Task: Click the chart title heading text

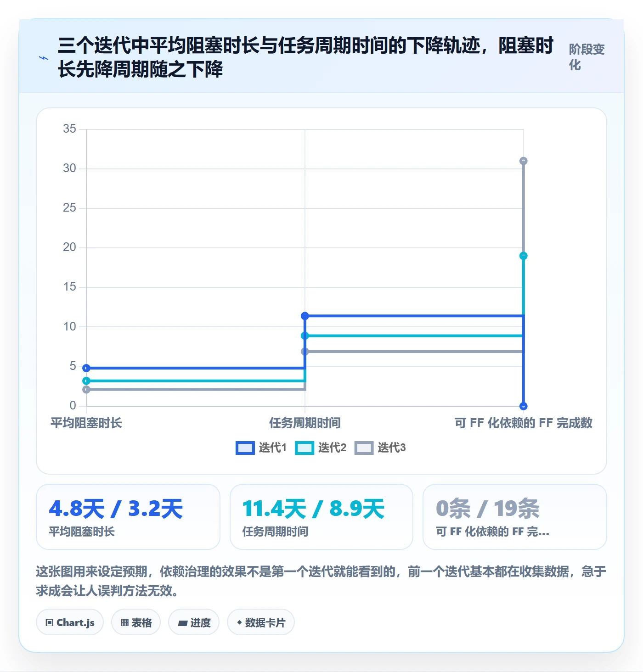Action: [306, 57]
